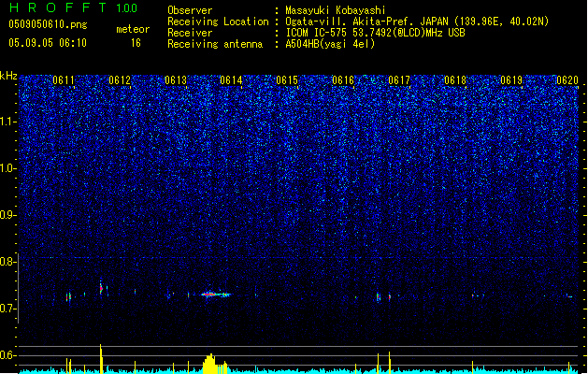
Task: Click the 'Receiver' field label
Action: [x=190, y=33]
